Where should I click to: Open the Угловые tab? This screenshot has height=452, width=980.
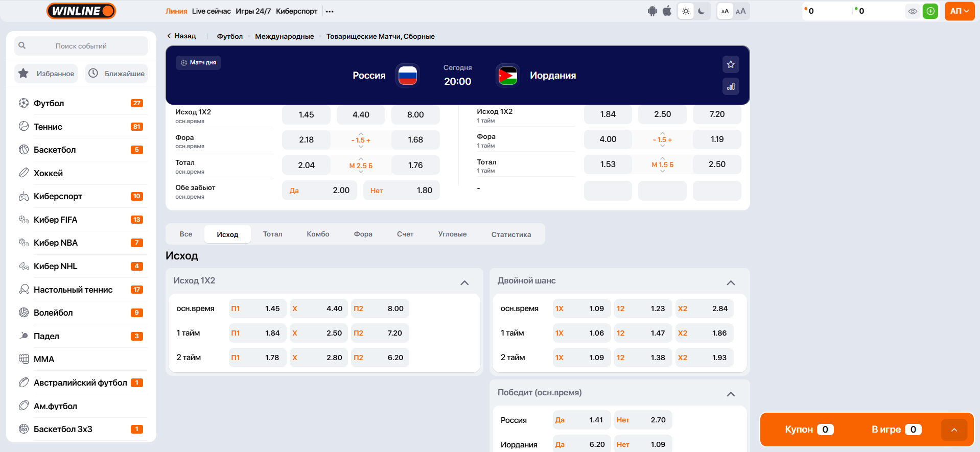pyautogui.click(x=452, y=234)
